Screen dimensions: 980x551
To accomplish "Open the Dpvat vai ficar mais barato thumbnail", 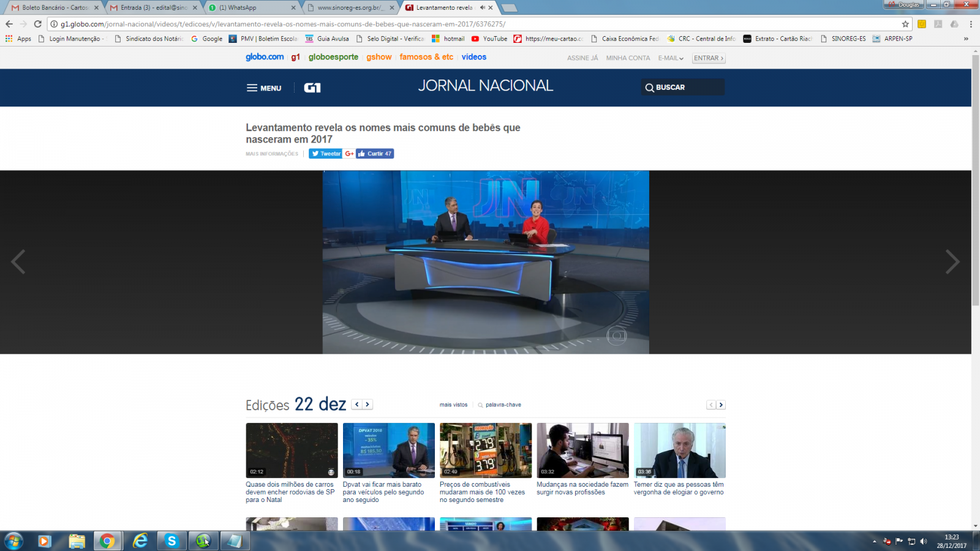I will (389, 450).
